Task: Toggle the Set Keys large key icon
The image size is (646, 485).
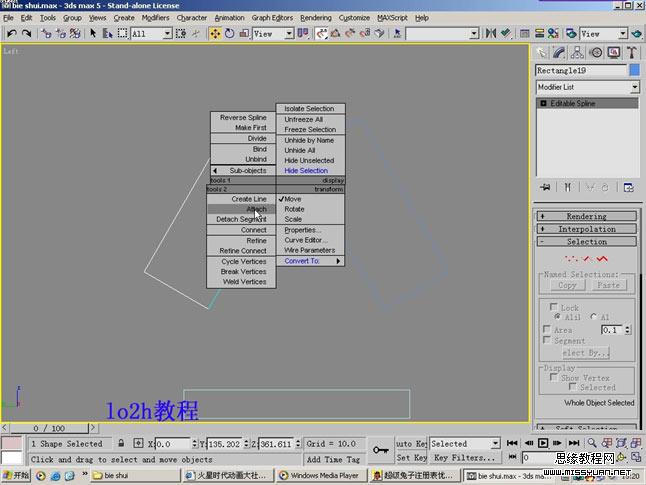Action: pyautogui.click(x=380, y=450)
